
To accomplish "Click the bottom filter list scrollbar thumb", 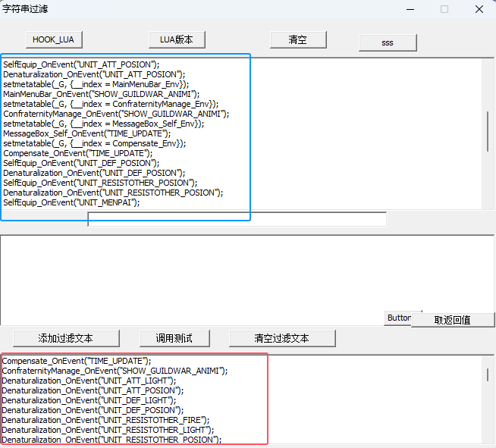I will point(488,374).
